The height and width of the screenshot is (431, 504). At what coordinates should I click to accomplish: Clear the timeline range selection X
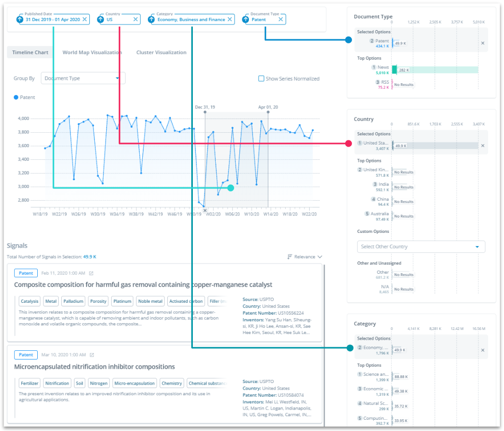205,210
